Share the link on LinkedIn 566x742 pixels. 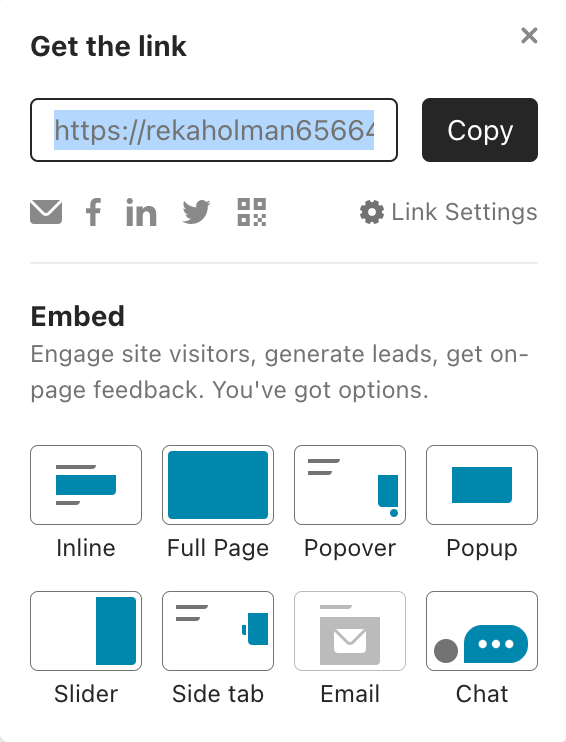click(x=141, y=212)
